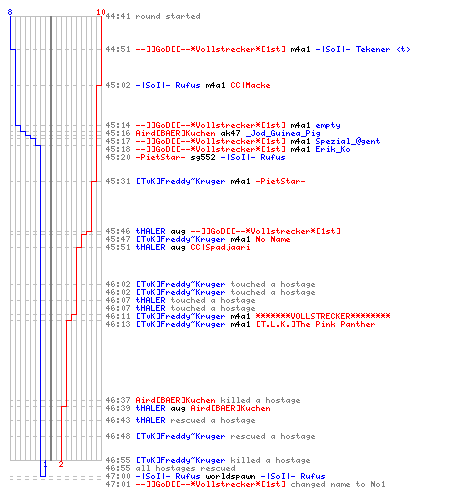Screen dimensions: 450x500
Task: Select the 45:31 Freddy~Kruger kill event
Action: (205, 181)
